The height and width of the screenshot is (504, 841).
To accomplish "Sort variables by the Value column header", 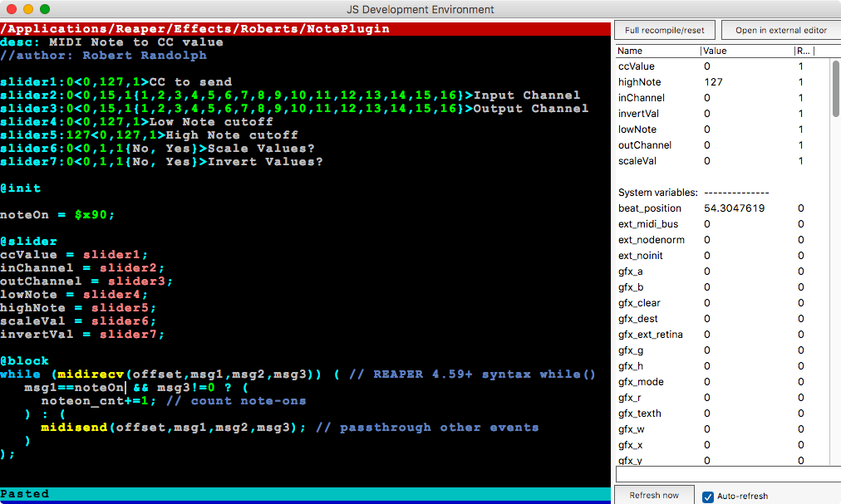I will click(x=711, y=50).
